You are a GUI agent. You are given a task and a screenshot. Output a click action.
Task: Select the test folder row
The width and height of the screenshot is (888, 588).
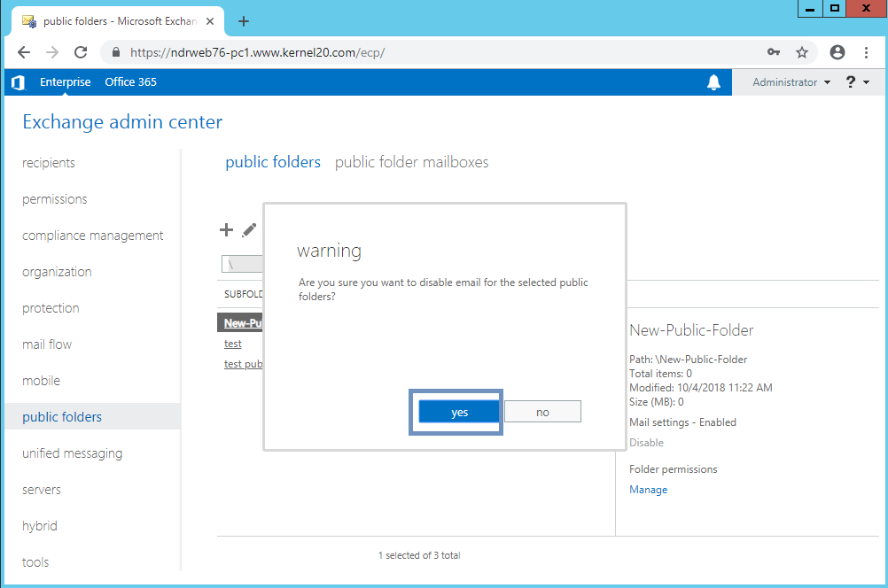coord(233,344)
